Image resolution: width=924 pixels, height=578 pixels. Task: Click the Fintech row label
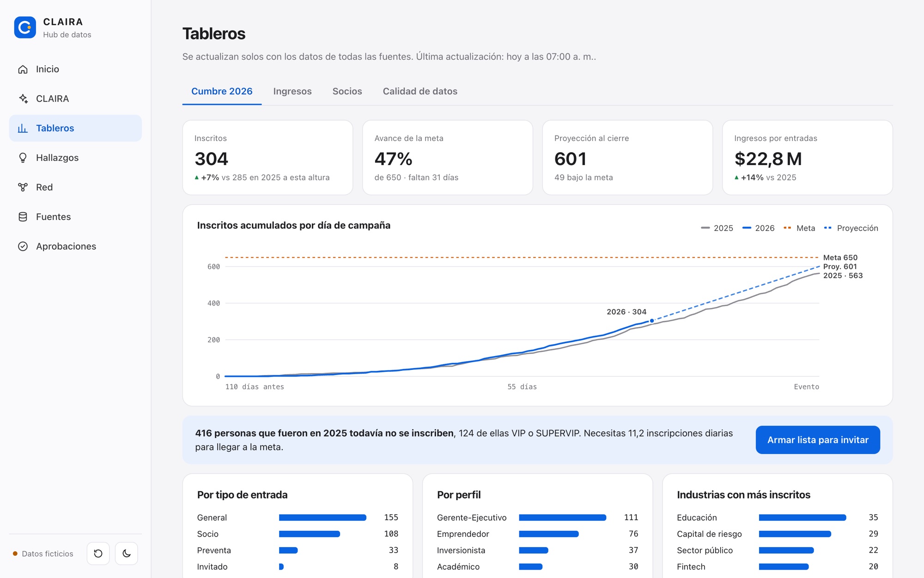pos(691,566)
